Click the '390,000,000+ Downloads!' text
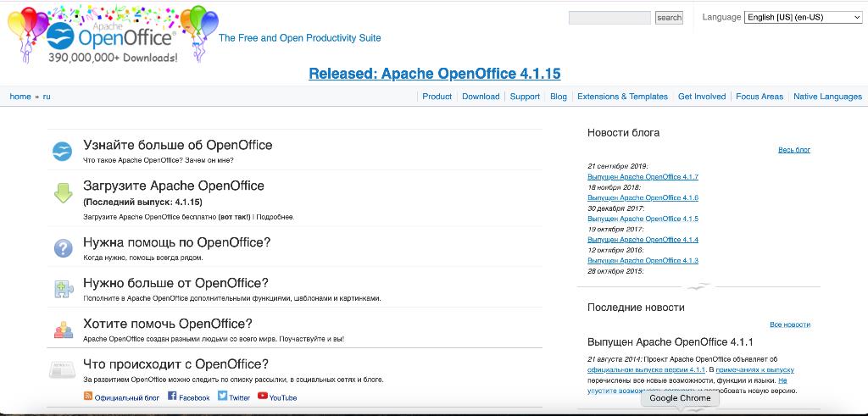Image resolution: width=868 pixels, height=416 pixels. [x=113, y=58]
